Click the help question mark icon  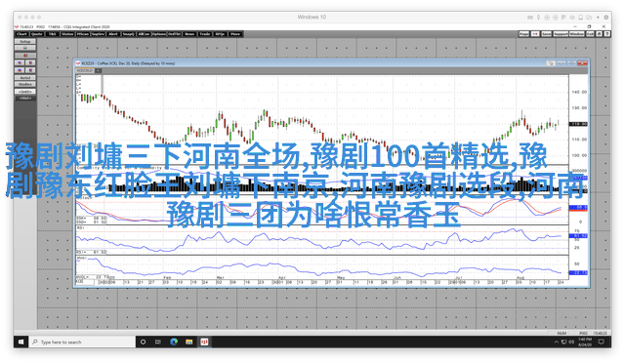606,34
